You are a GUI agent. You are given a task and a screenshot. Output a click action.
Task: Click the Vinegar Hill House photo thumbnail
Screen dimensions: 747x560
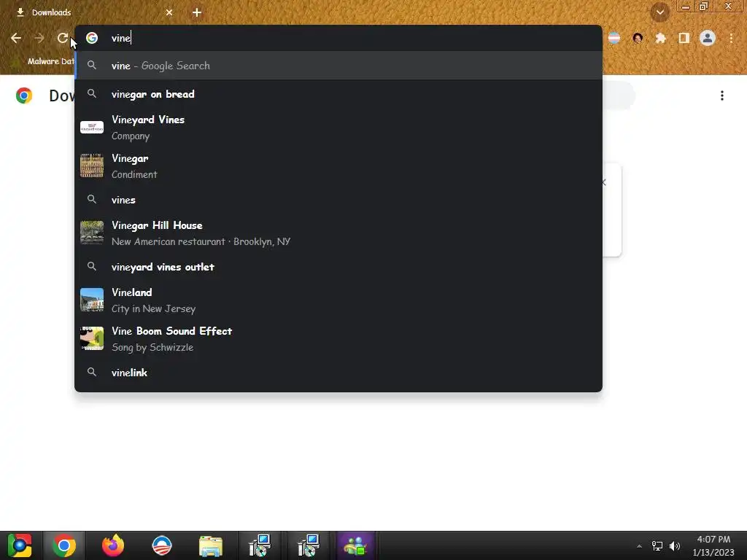tap(92, 233)
